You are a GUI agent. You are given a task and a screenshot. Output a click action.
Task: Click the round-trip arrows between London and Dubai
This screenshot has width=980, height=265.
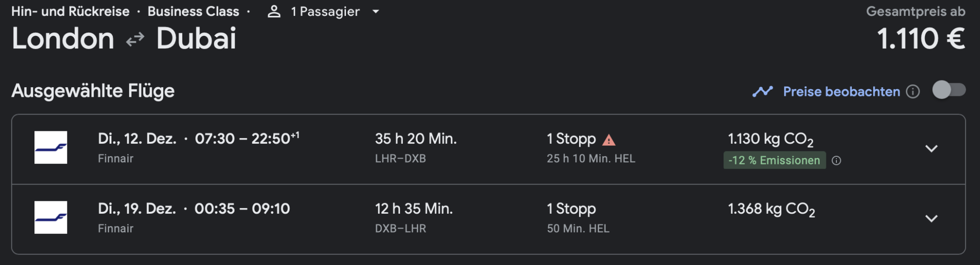point(135,39)
